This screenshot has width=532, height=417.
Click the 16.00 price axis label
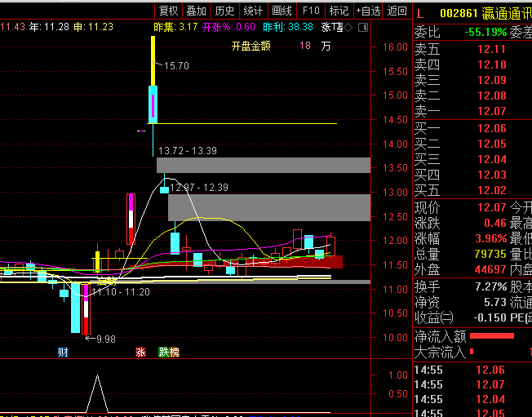pos(395,47)
